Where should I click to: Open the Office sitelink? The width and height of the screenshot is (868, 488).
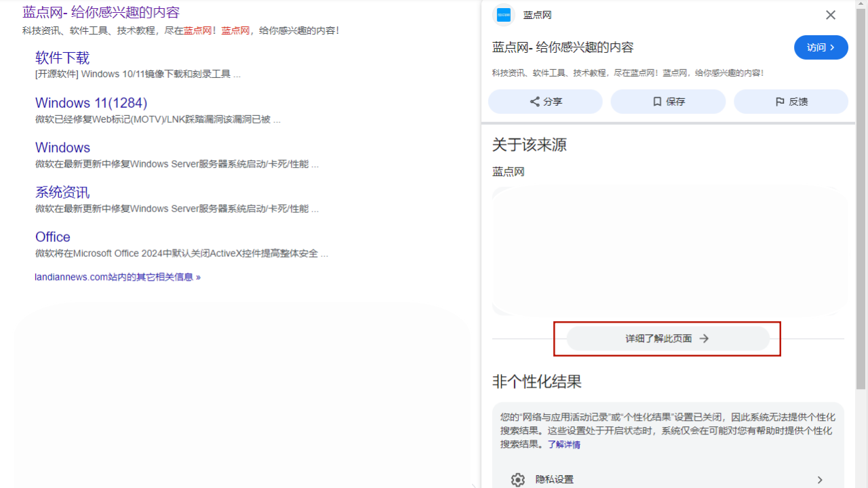[x=53, y=237]
